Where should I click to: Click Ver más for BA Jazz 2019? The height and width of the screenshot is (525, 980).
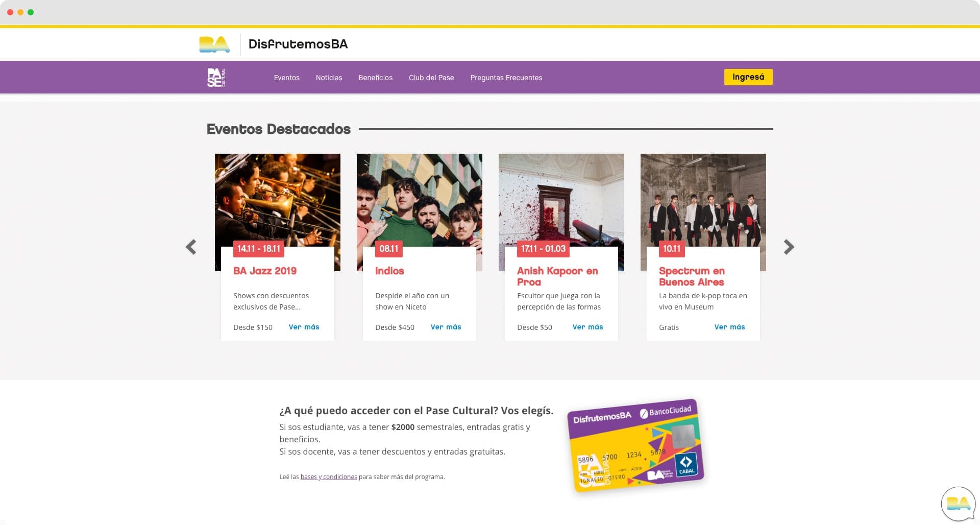tap(304, 327)
